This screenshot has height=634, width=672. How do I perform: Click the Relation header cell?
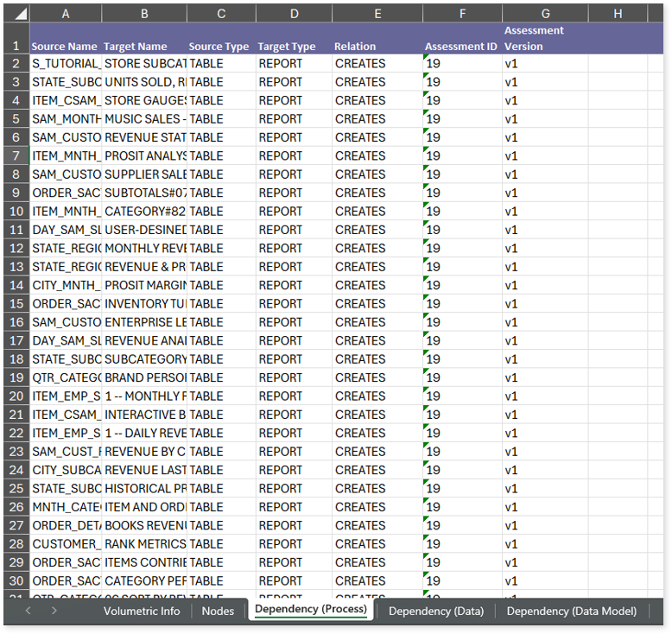click(355, 47)
